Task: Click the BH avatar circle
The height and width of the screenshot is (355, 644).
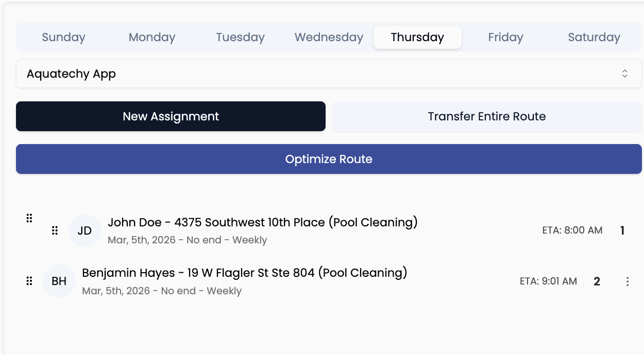Action: tap(59, 281)
